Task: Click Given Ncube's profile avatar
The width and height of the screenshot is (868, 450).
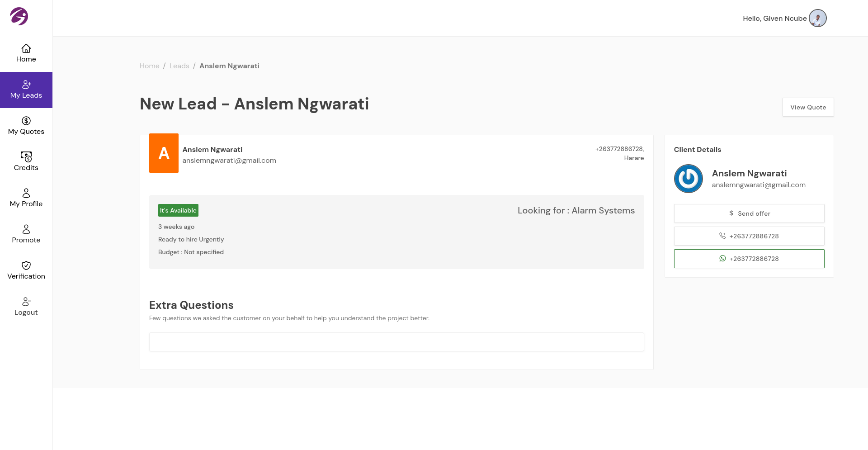Action: tap(817, 18)
